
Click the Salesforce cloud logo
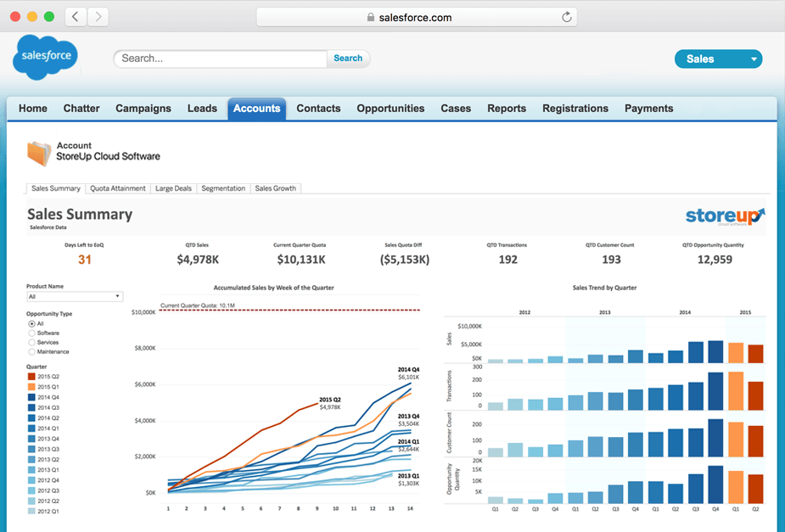tap(44, 57)
